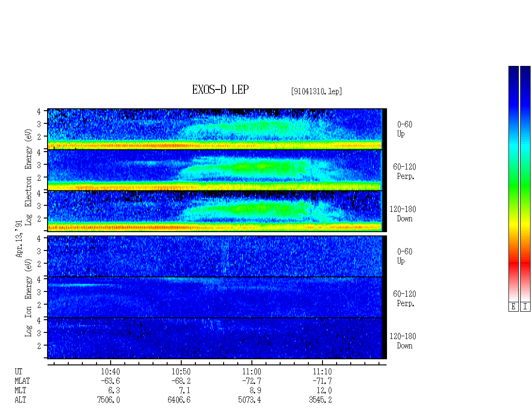This screenshot has width=532, height=412.
Task: Click the 10:40 UT time label
Action: tap(110, 372)
